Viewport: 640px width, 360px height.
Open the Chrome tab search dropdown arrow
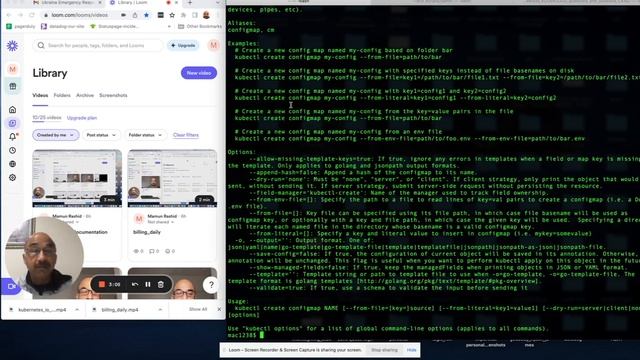pyautogui.click(x=218, y=2)
